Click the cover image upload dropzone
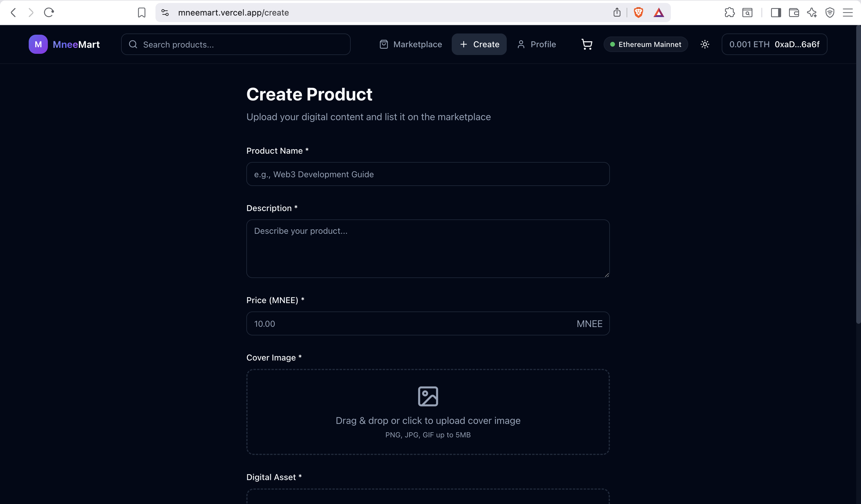Image resolution: width=861 pixels, height=504 pixels. (428, 412)
